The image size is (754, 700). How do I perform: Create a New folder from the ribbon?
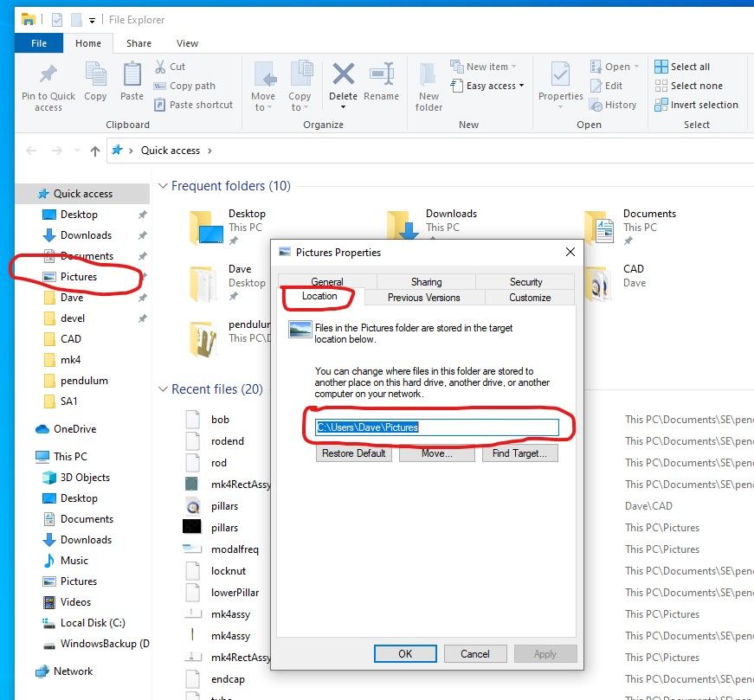click(429, 87)
